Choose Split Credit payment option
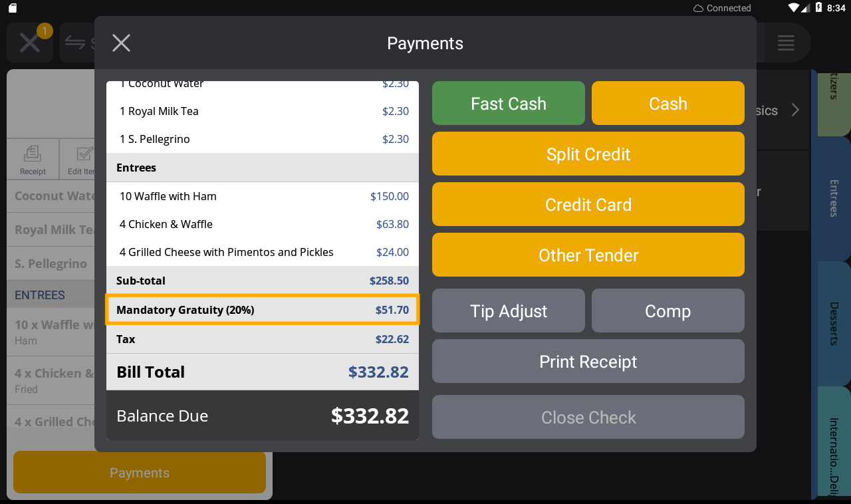This screenshot has width=851, height=504. (588, 154)
